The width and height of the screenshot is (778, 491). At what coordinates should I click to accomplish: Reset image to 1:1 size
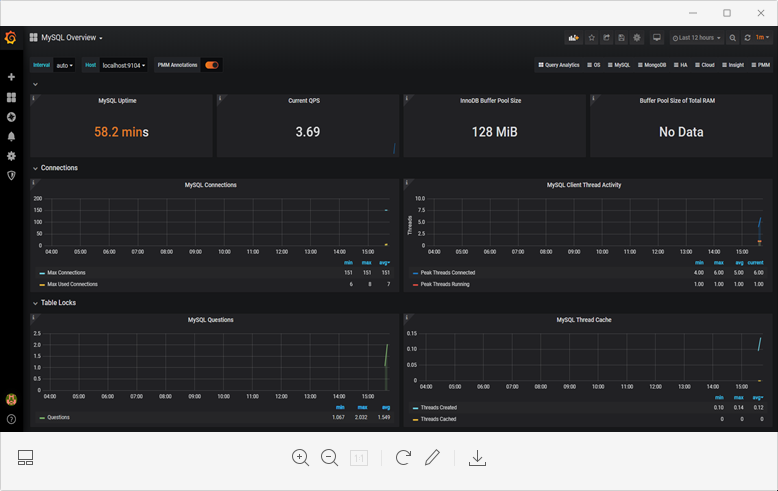click(359, 458)
